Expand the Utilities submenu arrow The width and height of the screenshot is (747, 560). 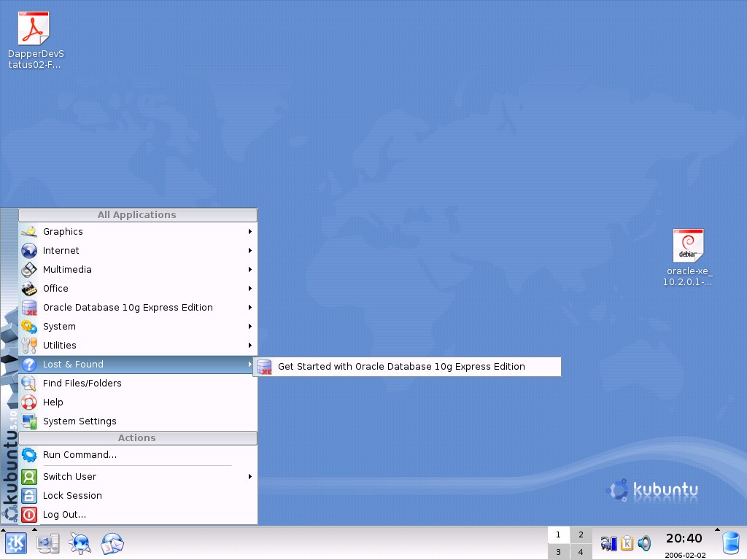(x=249, y=345)
